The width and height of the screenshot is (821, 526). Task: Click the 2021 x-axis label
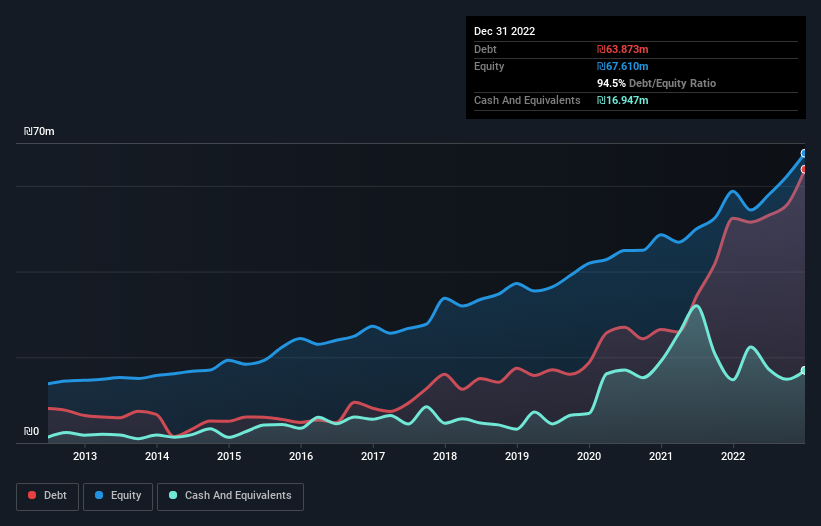pyautogui.click(x=661, y=456)
